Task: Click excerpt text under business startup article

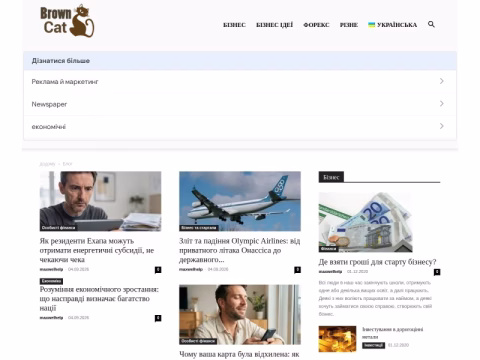Action: click(x=375, y=298)
